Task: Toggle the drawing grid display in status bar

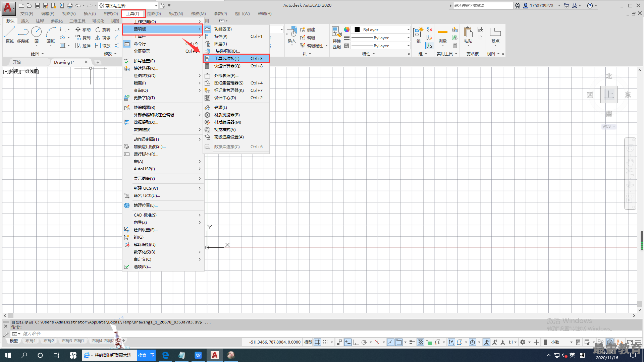Action: pyautogui.click(x=317, y=342)
